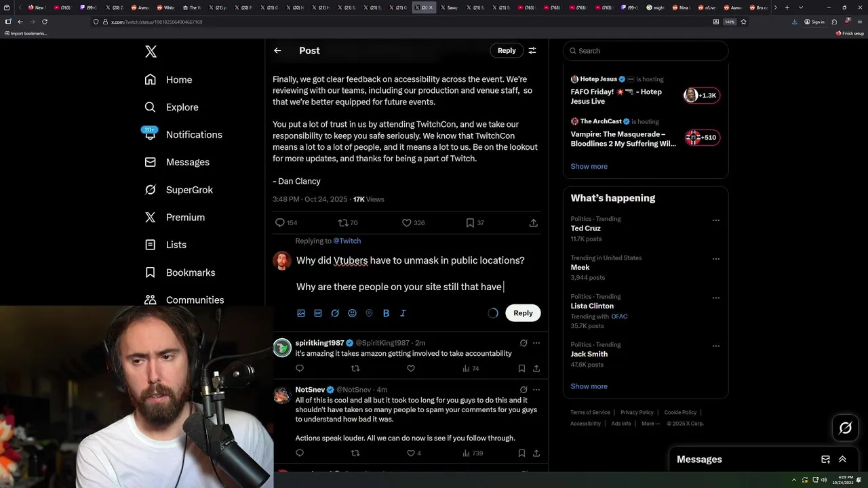868x488 pixels.
Task: Submit reply with composer Reply button
Action: tap(523, 313)
